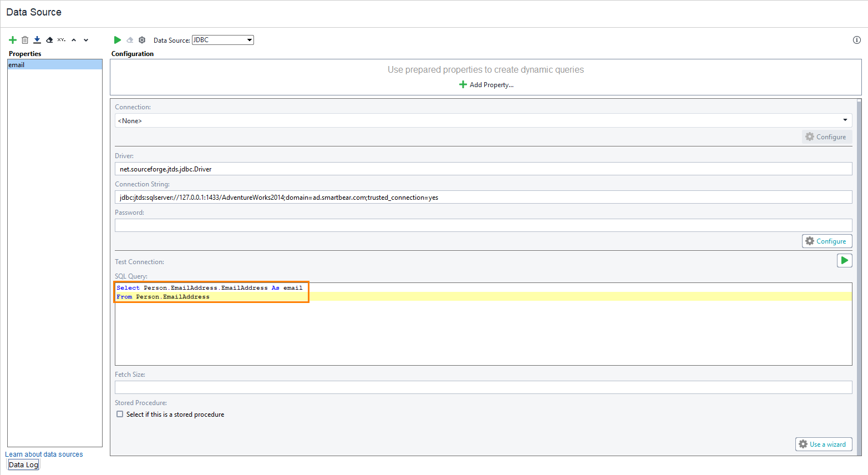Switch to the Data Log tab
The width and height of the screenshot is (868, 475).
coord(23,464)
